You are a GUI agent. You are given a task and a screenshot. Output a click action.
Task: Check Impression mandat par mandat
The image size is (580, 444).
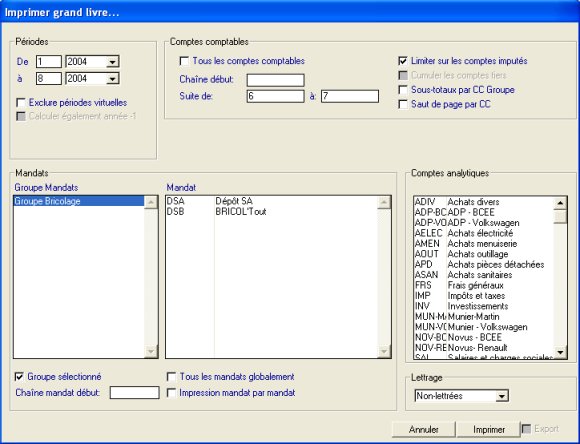point(171,393)
